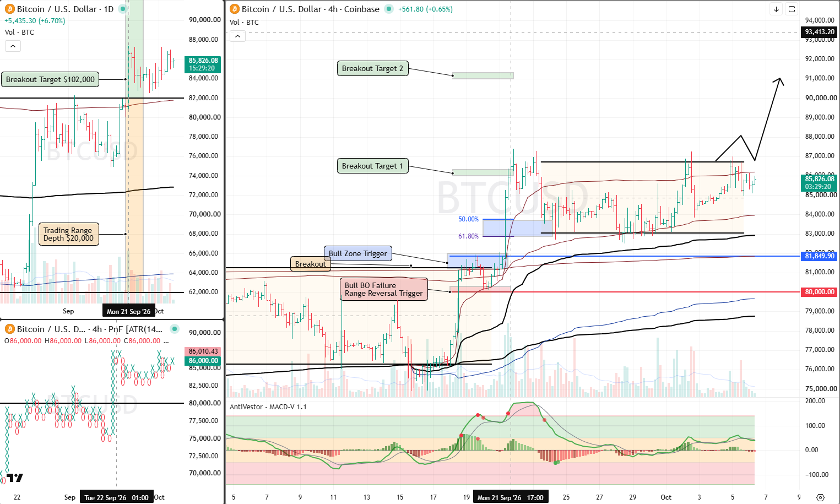The width and height of the screenshot is (840, 504).
Task: Click the market status dot on the Coinbase 4h chart
Action: pyautogui.click(x=389, y=9)
